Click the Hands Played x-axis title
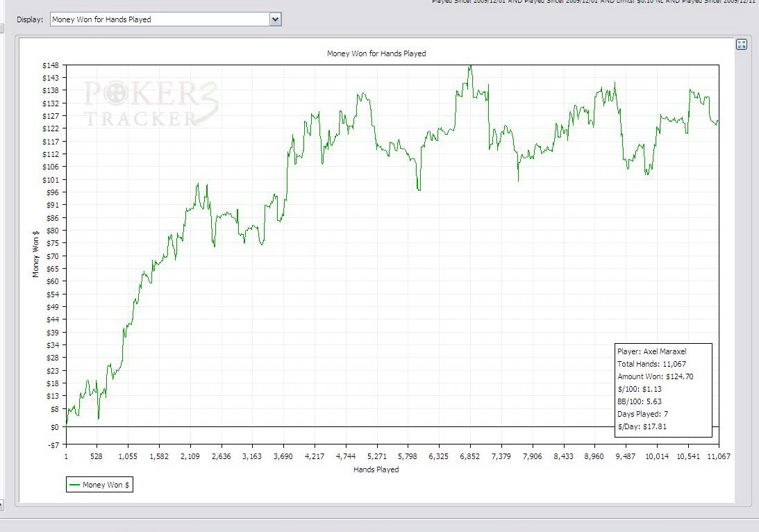This screenshot has width=759, height=532. 376,469
